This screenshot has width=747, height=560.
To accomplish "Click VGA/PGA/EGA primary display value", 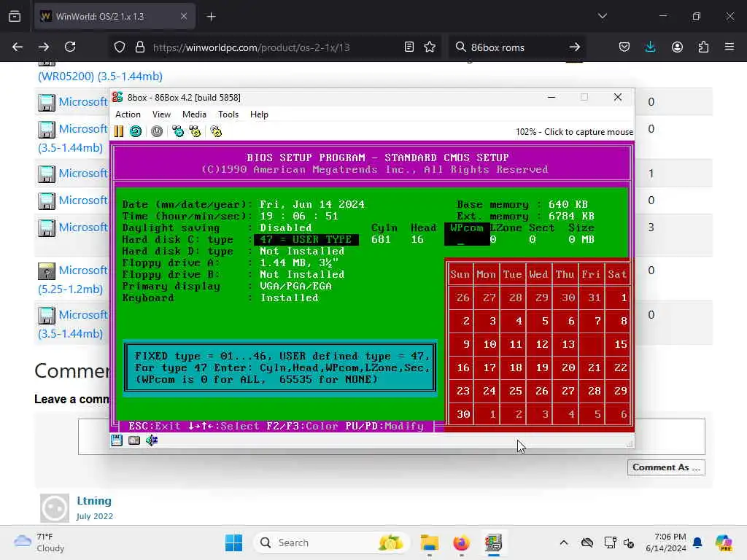I will (x=295, y=286).
